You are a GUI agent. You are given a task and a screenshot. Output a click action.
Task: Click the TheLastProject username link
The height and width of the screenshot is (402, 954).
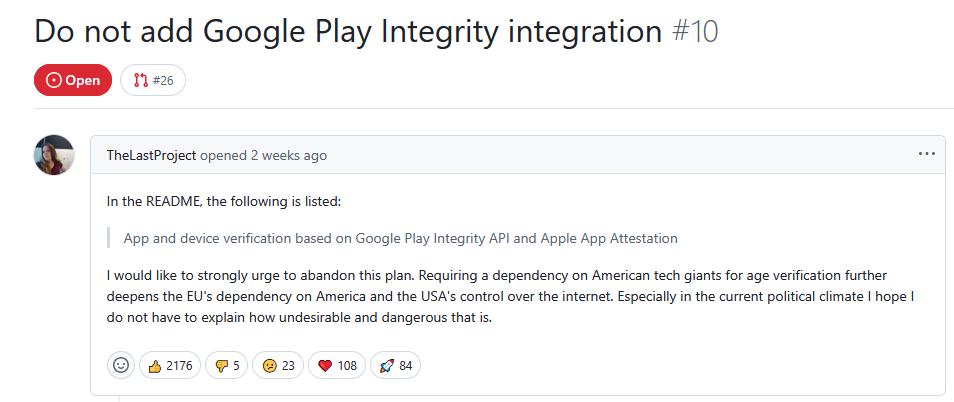(151, 156)
